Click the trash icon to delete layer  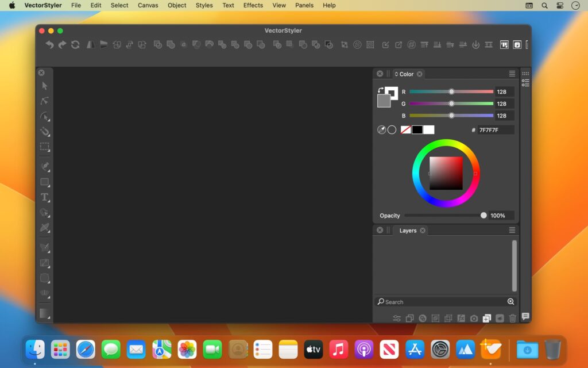pos(513,317)
